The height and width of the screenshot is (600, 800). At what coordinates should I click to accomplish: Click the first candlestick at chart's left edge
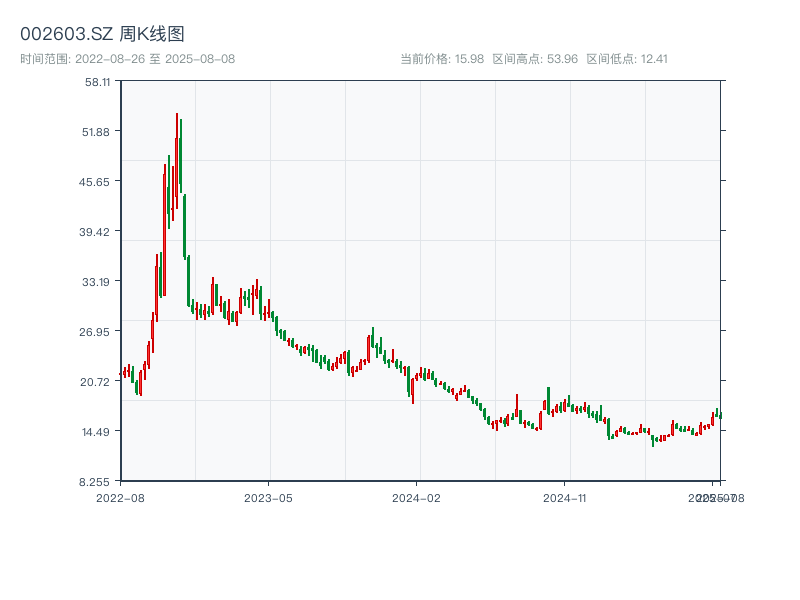click(x=121, y=374)
